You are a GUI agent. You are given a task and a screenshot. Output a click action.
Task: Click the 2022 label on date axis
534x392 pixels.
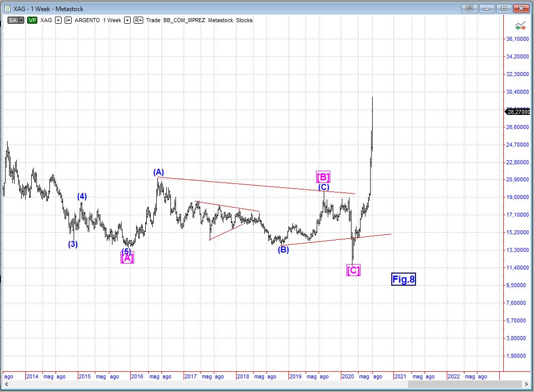point(454,376)
